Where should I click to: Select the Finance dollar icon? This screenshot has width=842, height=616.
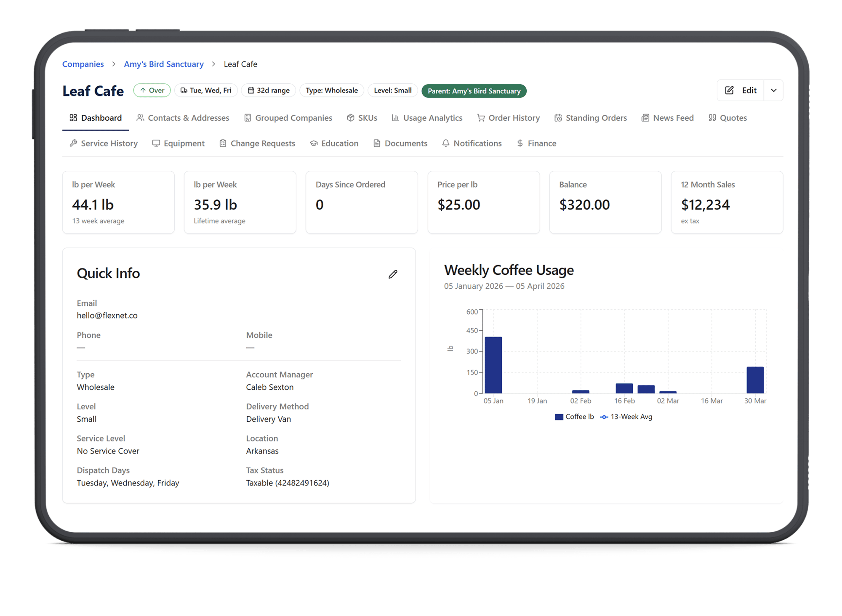click(520, 143)
